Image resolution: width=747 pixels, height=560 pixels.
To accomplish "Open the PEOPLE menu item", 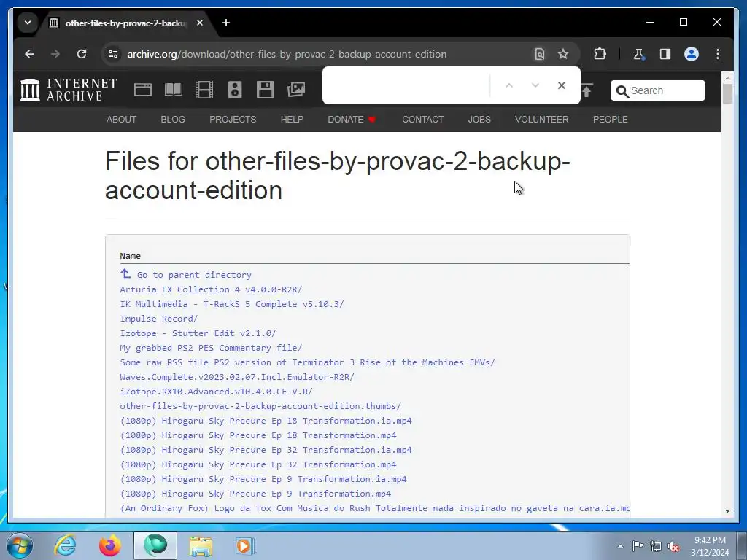I will point(611,120).
